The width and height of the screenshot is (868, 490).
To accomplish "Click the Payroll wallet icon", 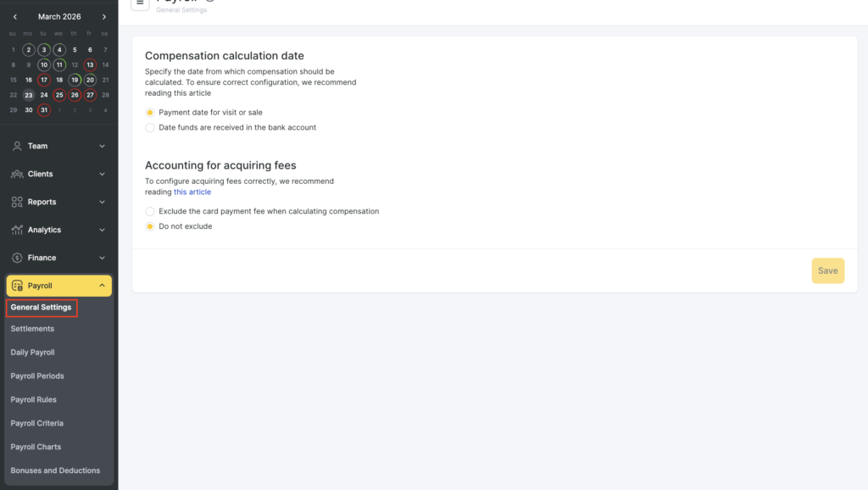I will tap(17, 286).
